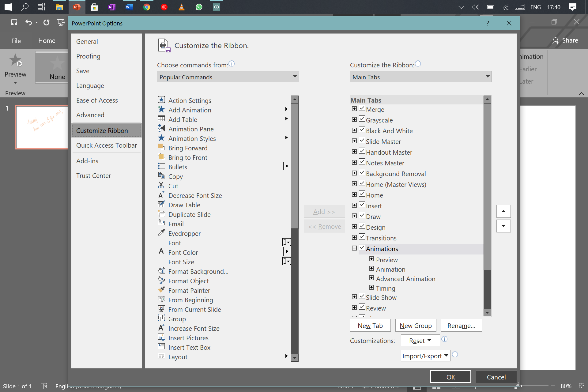Toggle the Draw tab checkbox
Screen dimensions: 588x392
click(x=362, y=216)
